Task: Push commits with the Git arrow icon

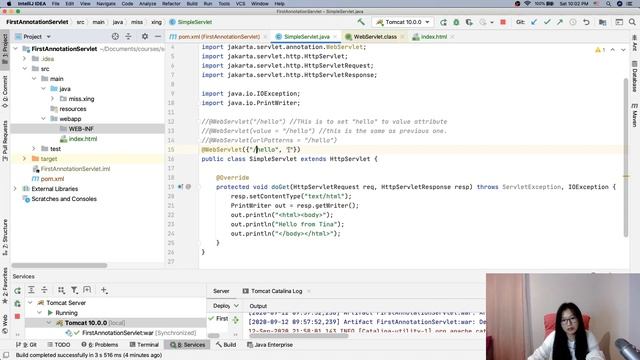Action: [x=560, y=22]
